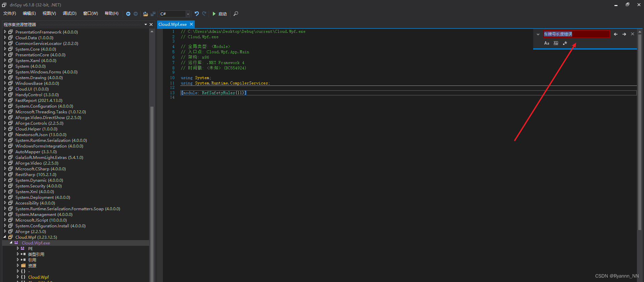Click the redo icon in toolbar
644x282 pixels.
(x=204, y=14)
